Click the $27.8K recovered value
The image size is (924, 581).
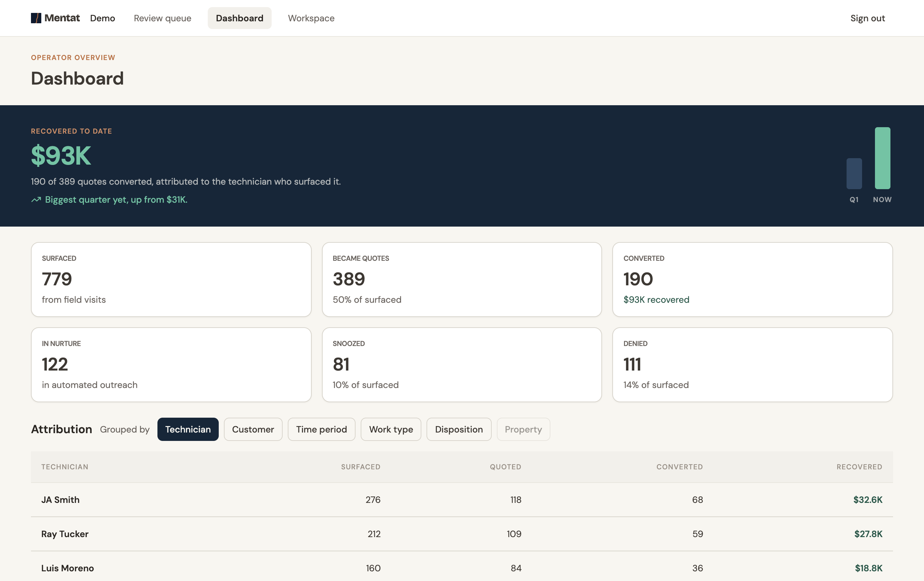(x=868, y=534)
